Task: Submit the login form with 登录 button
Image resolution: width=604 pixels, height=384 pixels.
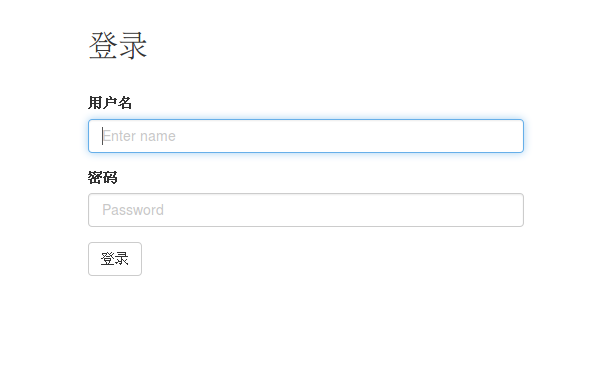Action: (x=115, y=259)
